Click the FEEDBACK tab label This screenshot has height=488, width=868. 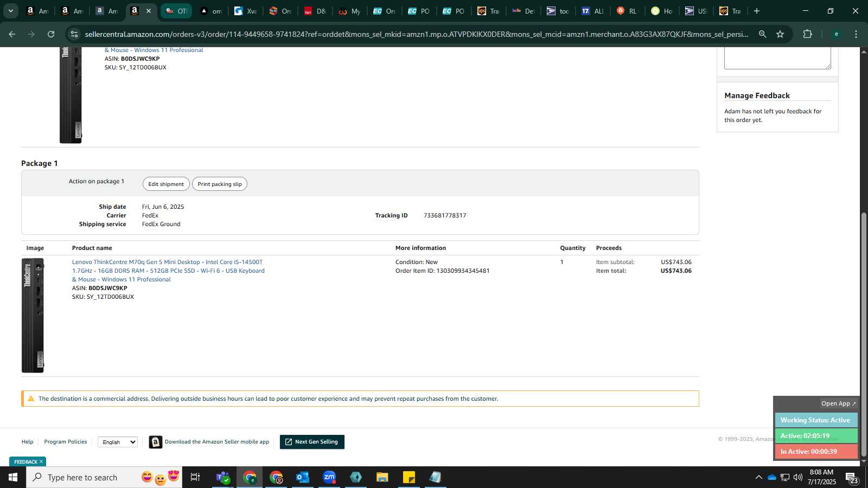(x=25, y=462)
